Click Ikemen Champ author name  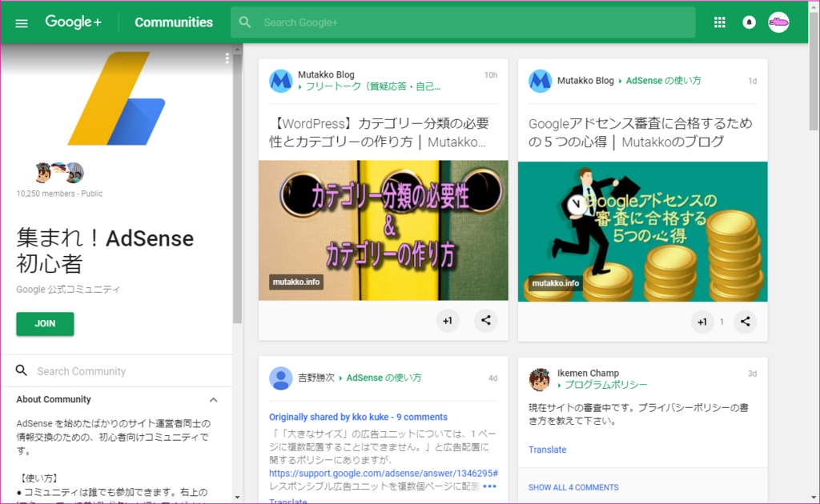coord(588,373)
